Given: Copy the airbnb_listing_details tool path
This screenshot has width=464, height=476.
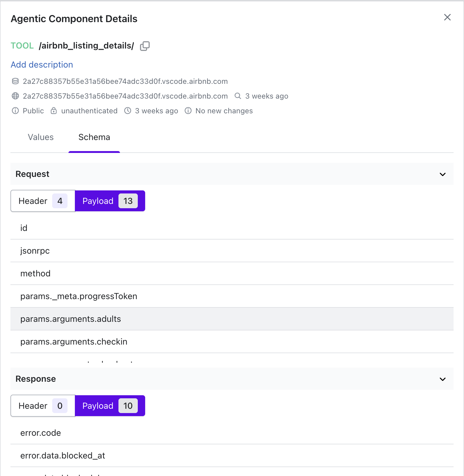Looking at the screenshot, I should click(x=145, y=46).
